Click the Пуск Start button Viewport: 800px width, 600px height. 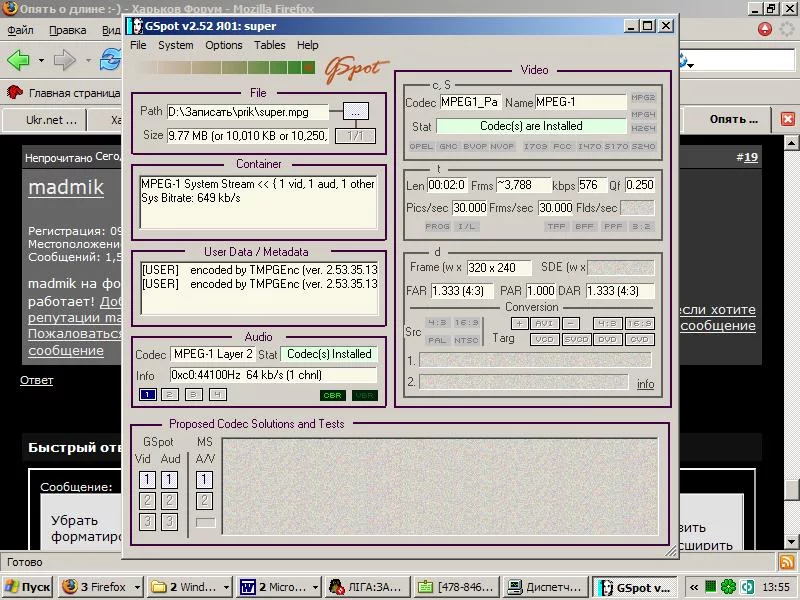point(28,587)
